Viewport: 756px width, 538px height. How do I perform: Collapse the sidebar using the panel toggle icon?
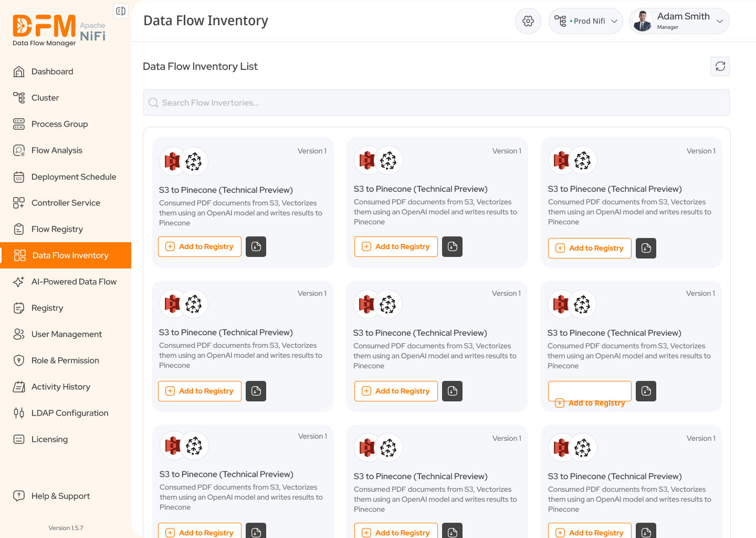tap(121, 11)
